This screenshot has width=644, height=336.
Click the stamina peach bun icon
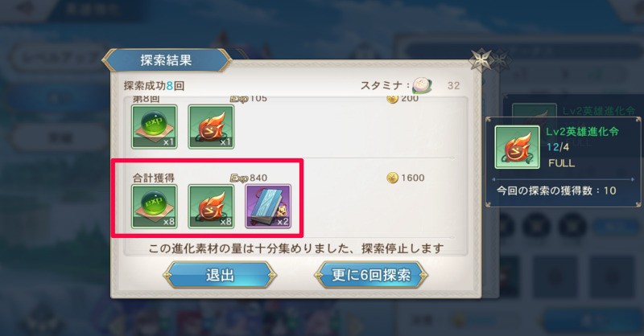tap(422, 85)
